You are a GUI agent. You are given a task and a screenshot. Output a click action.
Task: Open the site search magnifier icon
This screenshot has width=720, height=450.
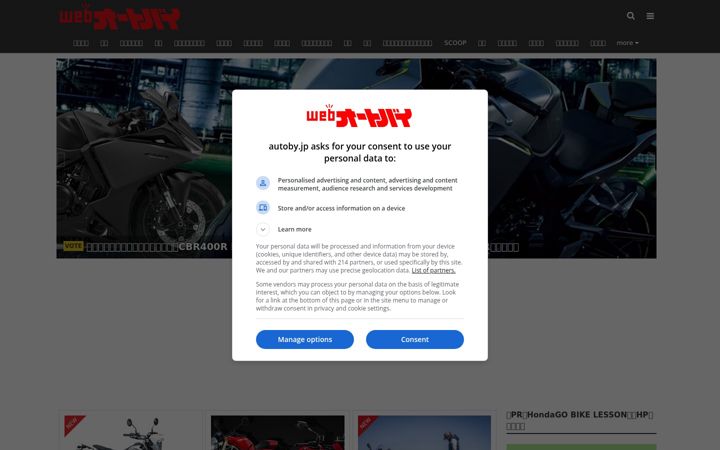point(630,16)
